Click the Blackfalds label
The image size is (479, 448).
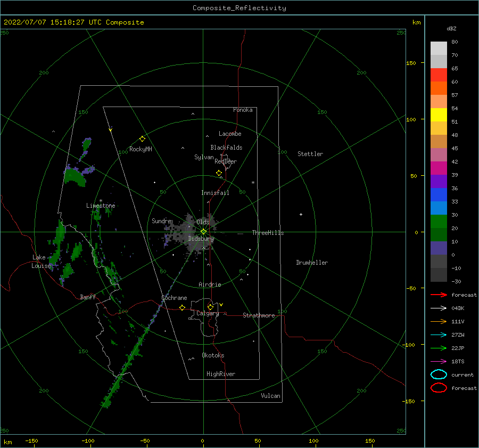[x=226, y=148]
